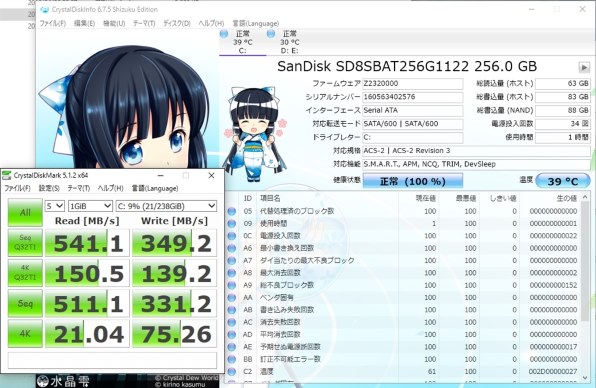This screenshot has width=596, height=388.
Task: Click status icon of attribute row A6
Action: click(231, 248)
